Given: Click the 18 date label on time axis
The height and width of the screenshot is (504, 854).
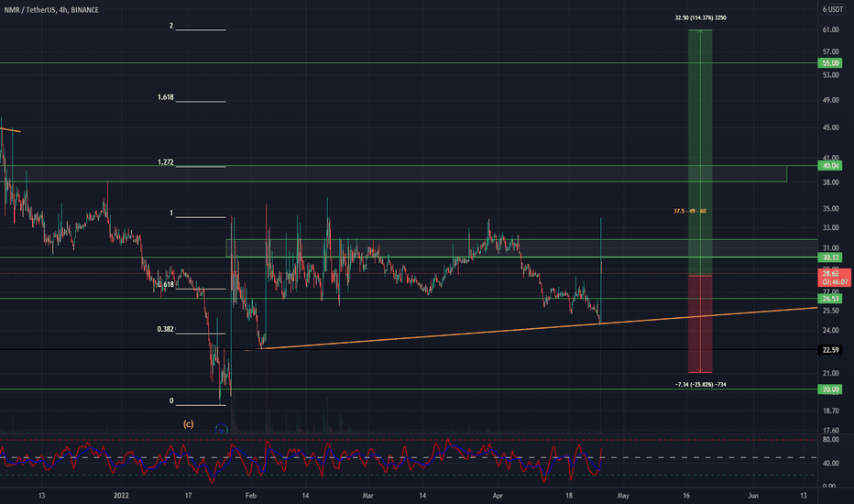Looking at the screenshot, I should click(569, 495).
